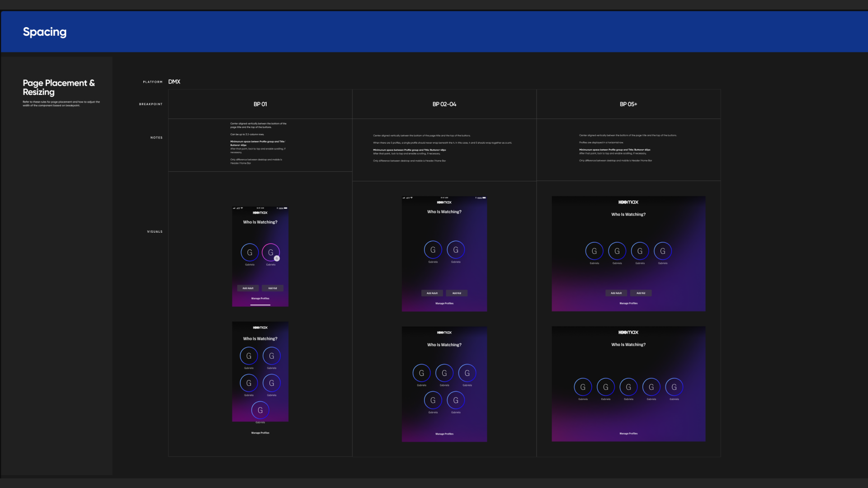Viewport: 868px width, 488px height.
Task: Click the home indicator bar beneath BP 01 mockup
Action: coord(260,305)
